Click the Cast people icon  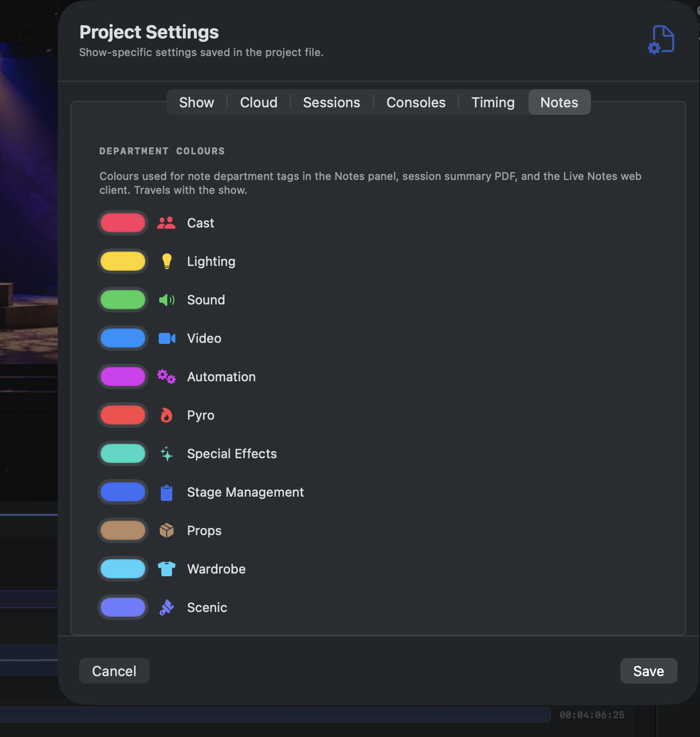coord(166,223)
